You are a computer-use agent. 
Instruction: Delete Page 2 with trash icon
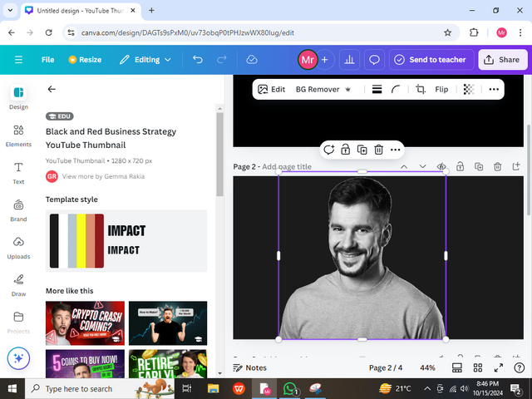click(497, 166)
